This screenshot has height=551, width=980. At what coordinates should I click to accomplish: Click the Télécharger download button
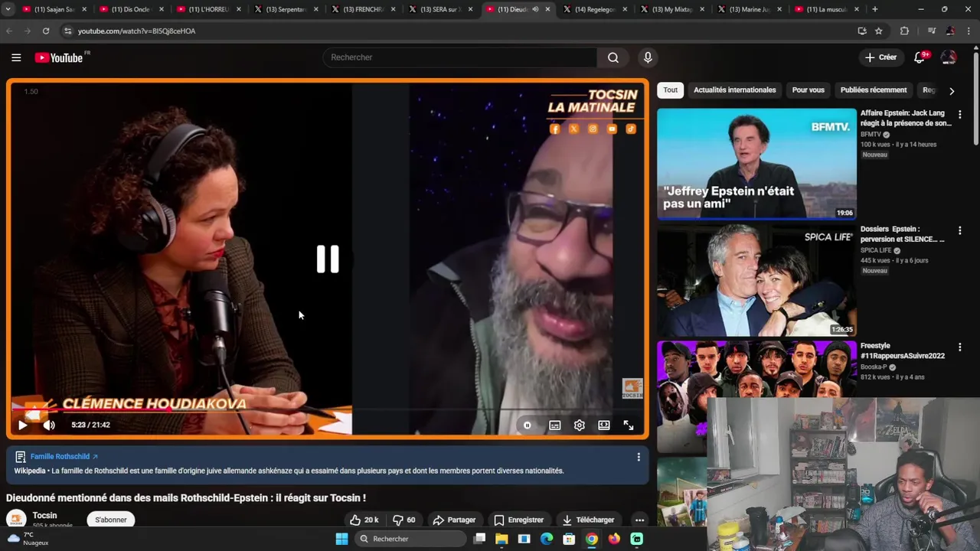pos(588,520)
